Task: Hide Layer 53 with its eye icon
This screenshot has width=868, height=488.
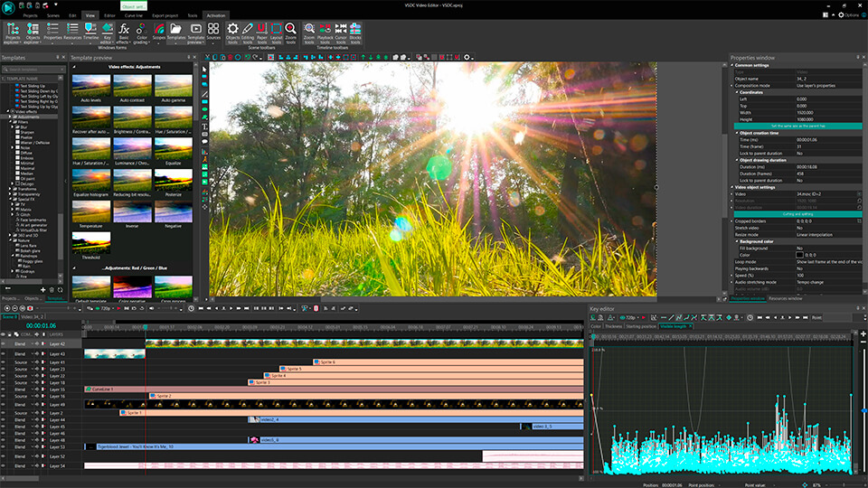Action: click(4, 447)
